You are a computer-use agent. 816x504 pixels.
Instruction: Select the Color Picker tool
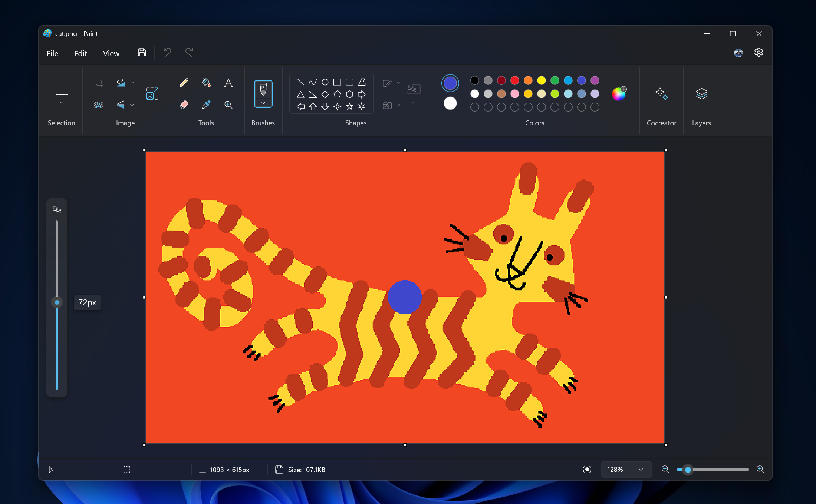(206, 104)
